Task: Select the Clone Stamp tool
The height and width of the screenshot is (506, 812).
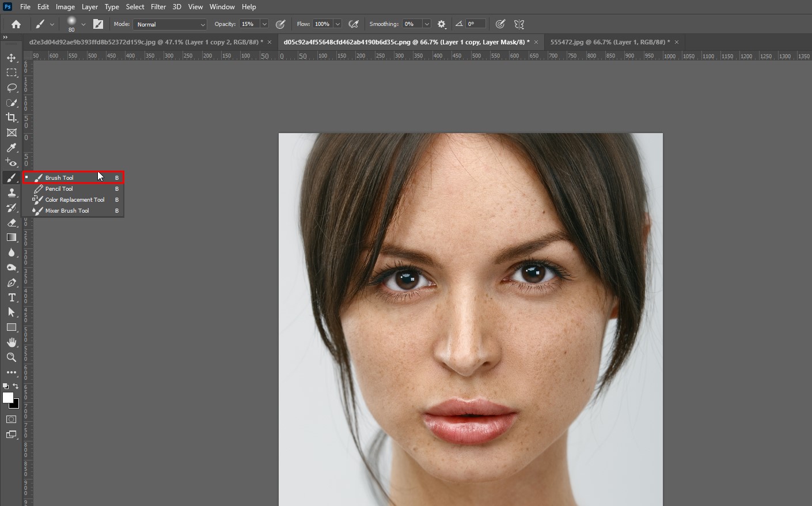Action: click(12, 193)
